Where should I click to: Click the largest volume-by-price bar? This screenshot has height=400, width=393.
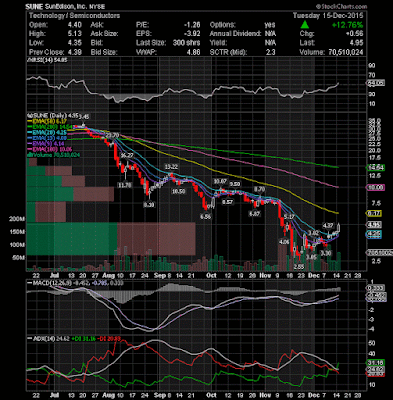coord(111,239)
